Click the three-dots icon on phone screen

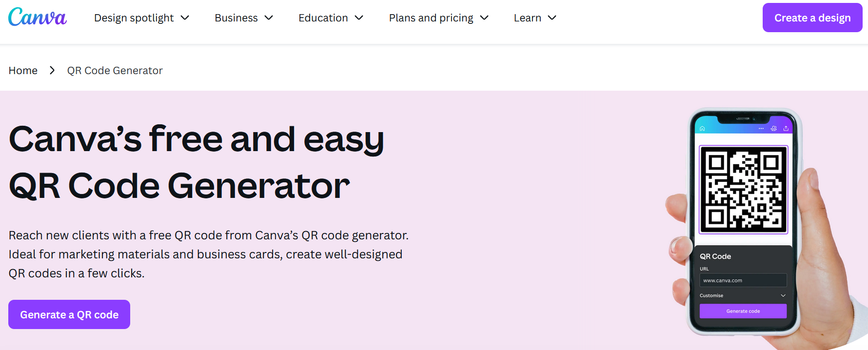761,129
